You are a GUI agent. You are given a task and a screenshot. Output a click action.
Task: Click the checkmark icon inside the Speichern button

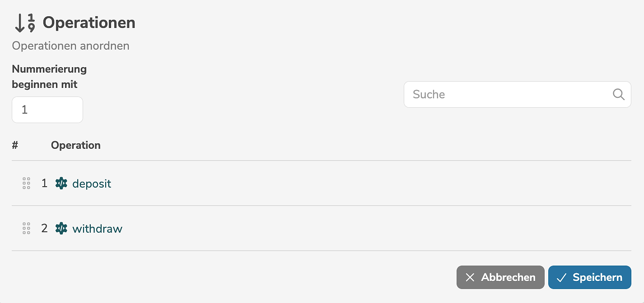click(561, 277)
